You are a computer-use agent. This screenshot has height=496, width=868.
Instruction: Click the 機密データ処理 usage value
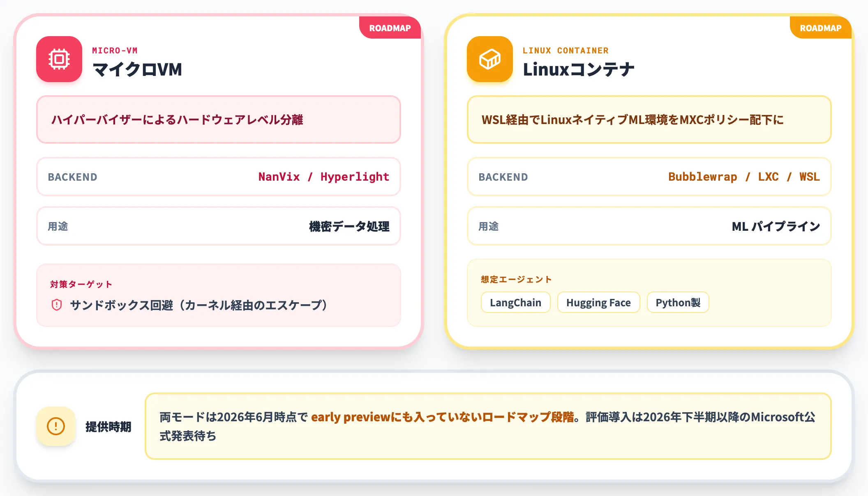pyautogui.click(x=349, y=226)
